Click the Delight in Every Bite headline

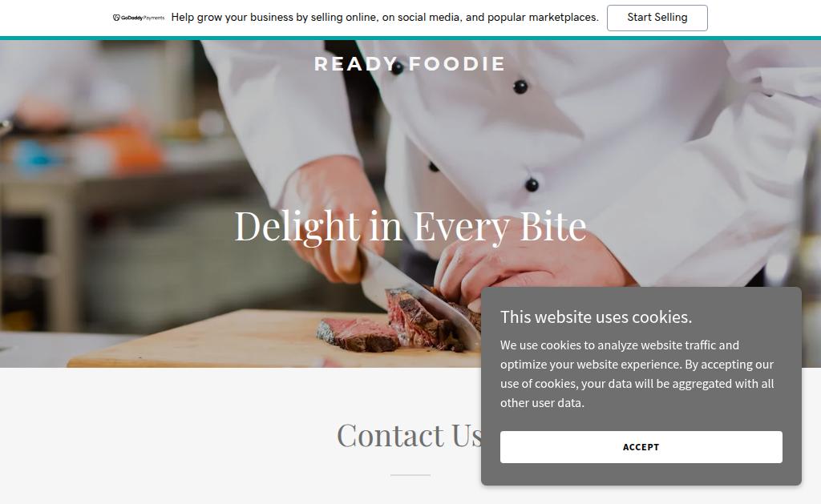pos(410,226)
